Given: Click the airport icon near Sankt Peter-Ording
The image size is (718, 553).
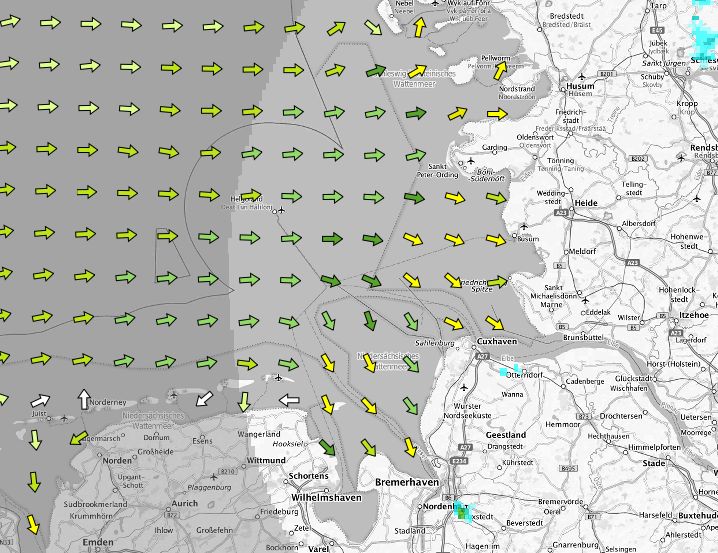Looking at the screenshot, I should point(472,160).
